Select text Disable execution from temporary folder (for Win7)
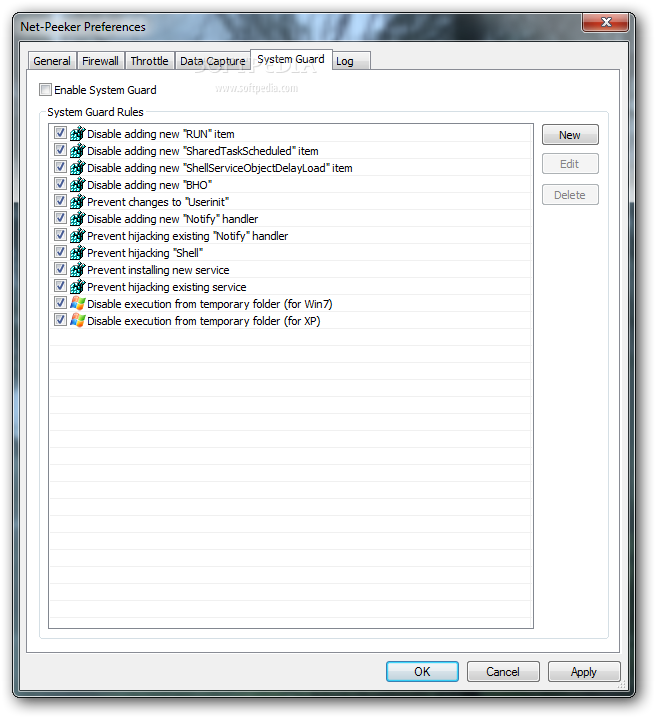 pyautogui.click(x=210, y=304)
